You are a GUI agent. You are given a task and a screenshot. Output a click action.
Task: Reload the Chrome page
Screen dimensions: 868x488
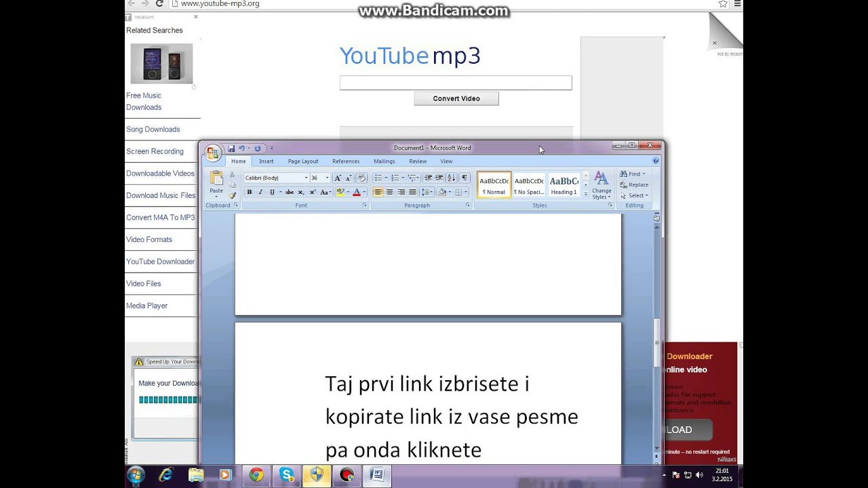click(x=159, y=4)
